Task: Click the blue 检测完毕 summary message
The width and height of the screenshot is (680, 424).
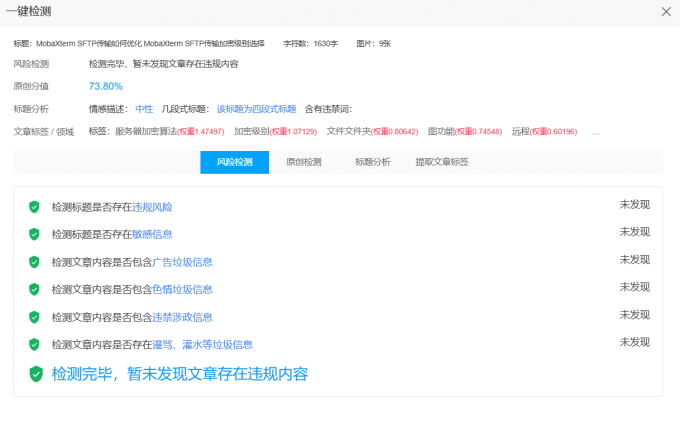Action: click(x=180, y=374)
